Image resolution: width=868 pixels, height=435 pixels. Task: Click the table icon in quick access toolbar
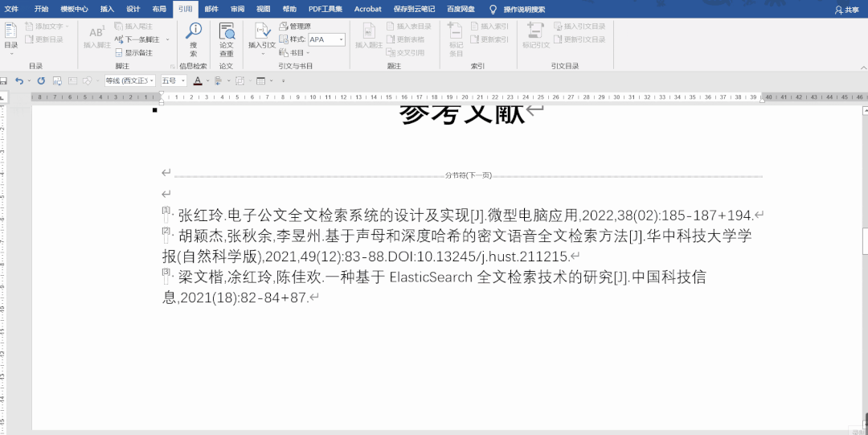[261, 81]
